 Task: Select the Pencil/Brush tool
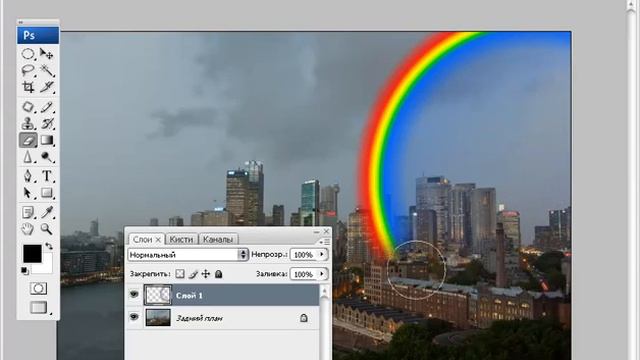pos(47,107)
